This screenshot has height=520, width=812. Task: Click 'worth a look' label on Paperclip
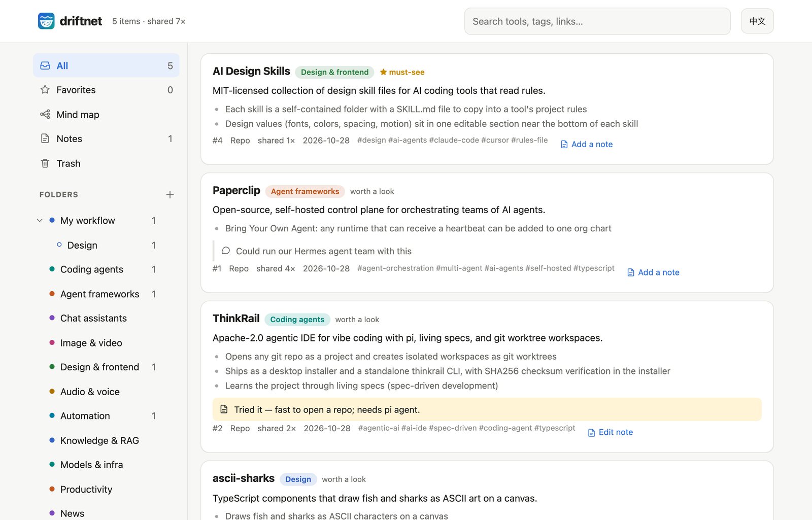(x=372, y=191)
